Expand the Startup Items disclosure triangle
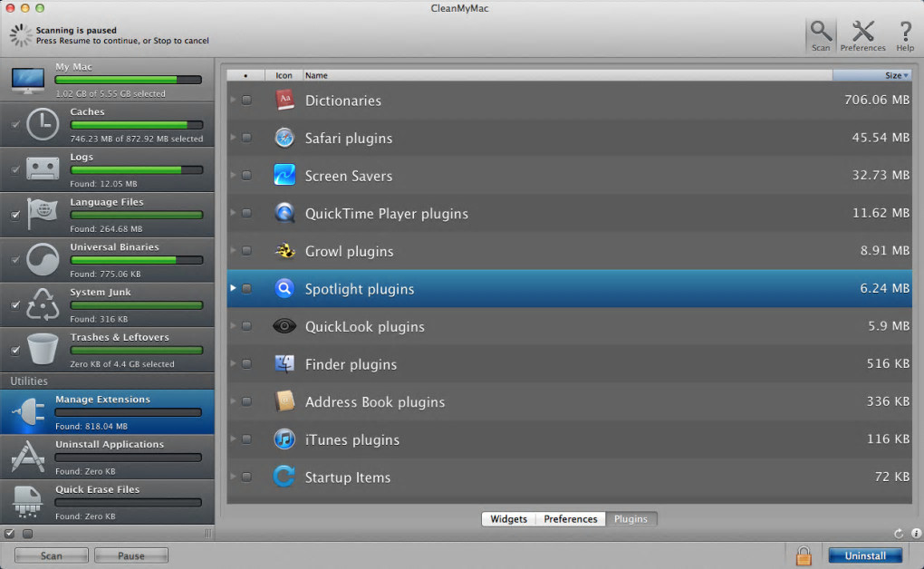 coord(234,477)
